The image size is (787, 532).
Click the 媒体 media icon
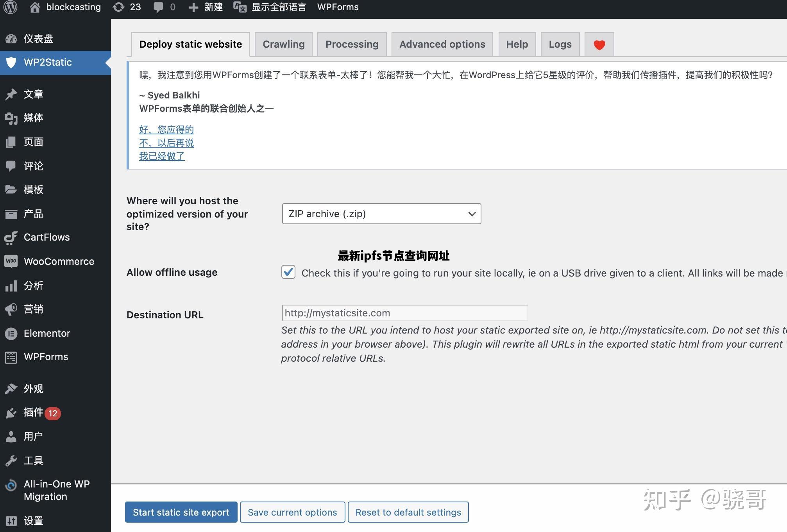[11, 118]
